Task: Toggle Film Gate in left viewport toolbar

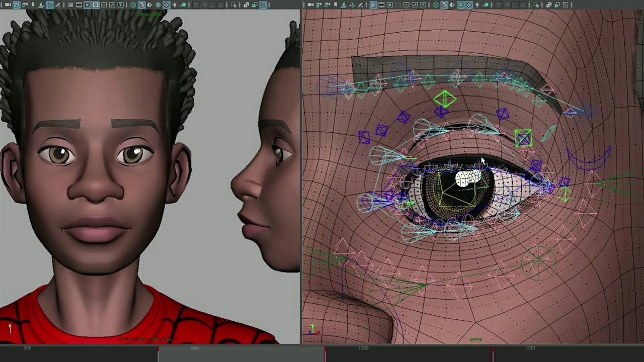Action: click(79, 5)
